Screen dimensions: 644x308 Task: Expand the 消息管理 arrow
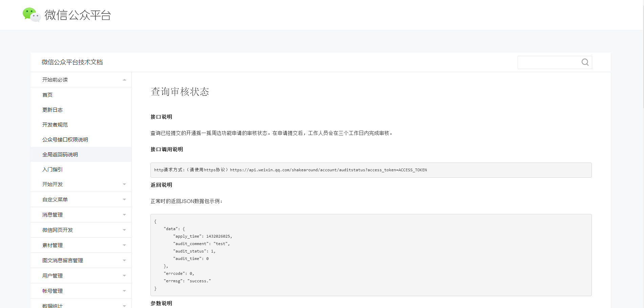(124, 215)
